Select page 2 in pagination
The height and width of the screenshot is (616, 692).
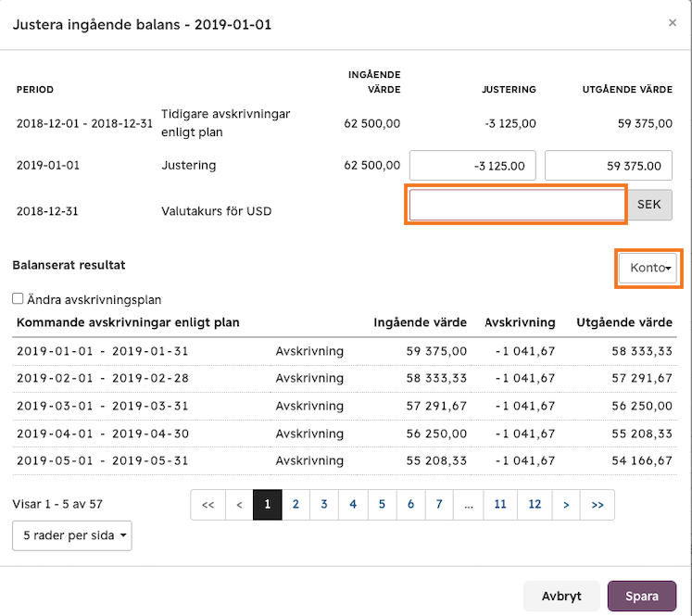tap(296, 504)
